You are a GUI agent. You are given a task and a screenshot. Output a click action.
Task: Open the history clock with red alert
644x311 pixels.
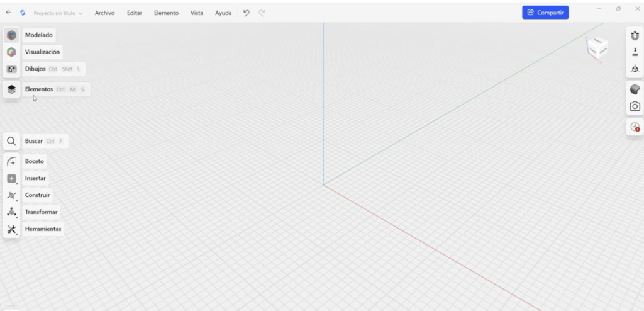coord(635,127)
